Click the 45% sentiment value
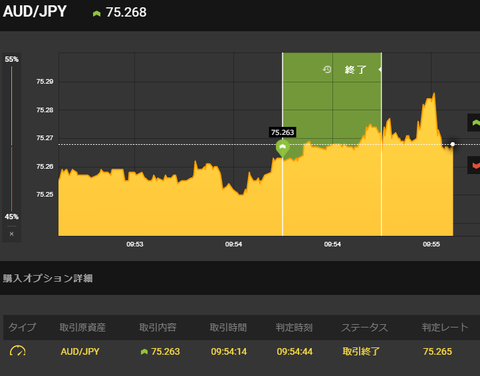 pyautogui.click(x=12, y=217)
